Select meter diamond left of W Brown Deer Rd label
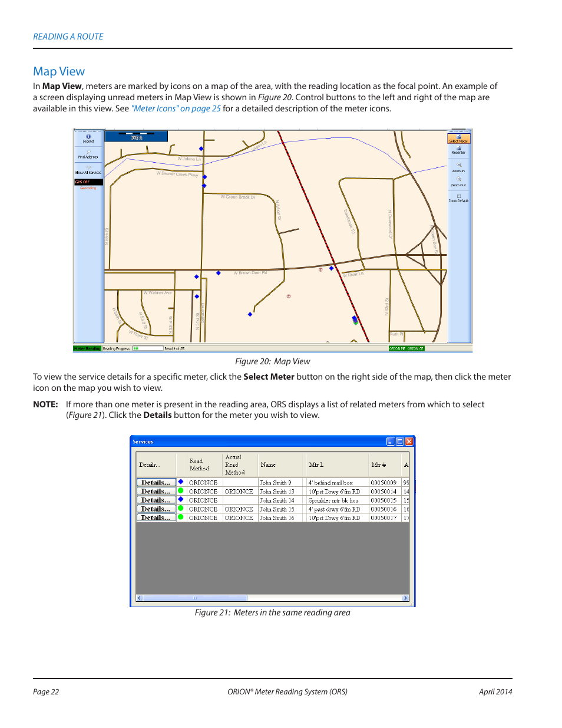This screenshot has width=562, height=728. tap(218, 273)
